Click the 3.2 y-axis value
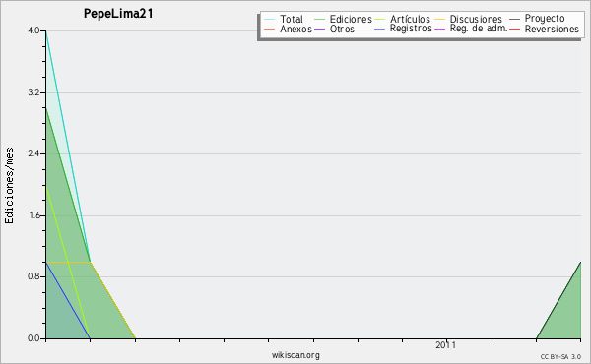The height and width of the screenshot is (364, 591). click(33, 92)
